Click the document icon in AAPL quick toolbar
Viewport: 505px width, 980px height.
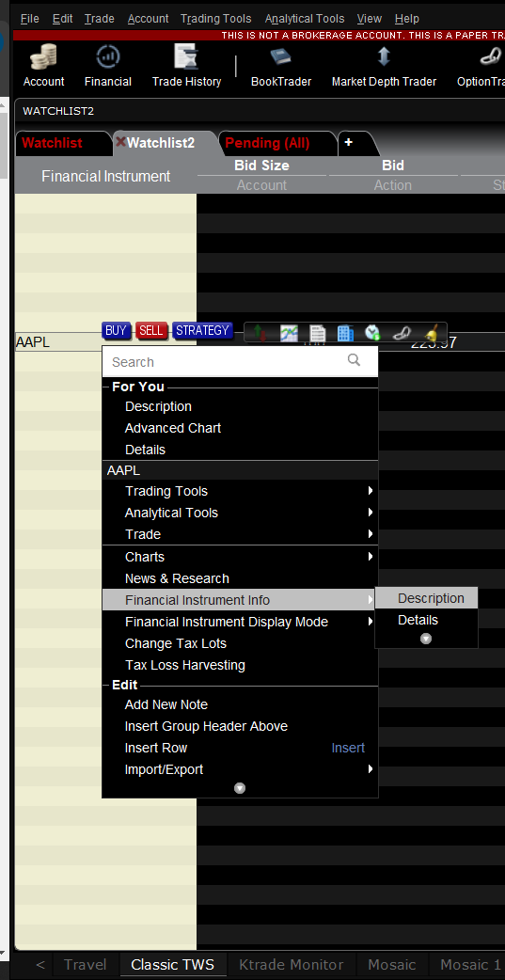coord(318,333)
